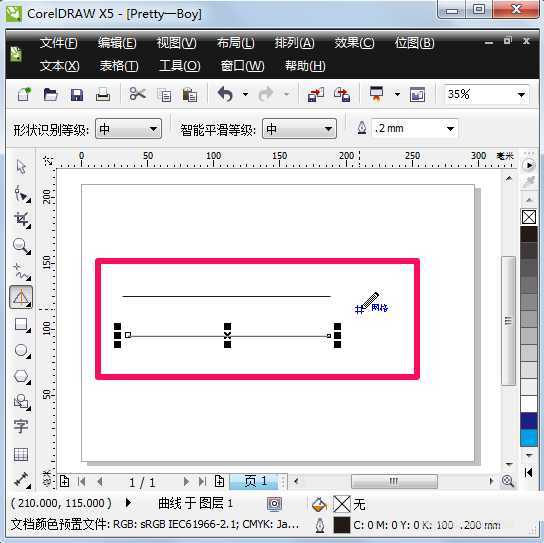This screenshot has width=544, height=543.
Task: Open the 文件(F) menu
Action: tap(59, 43)
